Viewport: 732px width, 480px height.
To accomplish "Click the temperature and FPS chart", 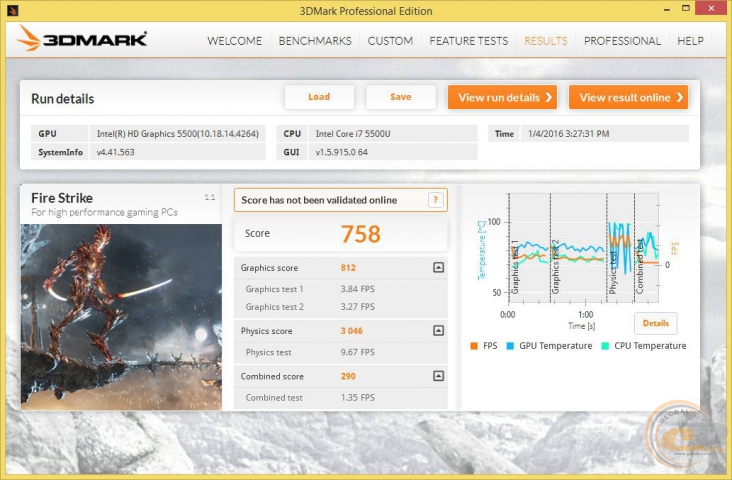I will (584, 248).
